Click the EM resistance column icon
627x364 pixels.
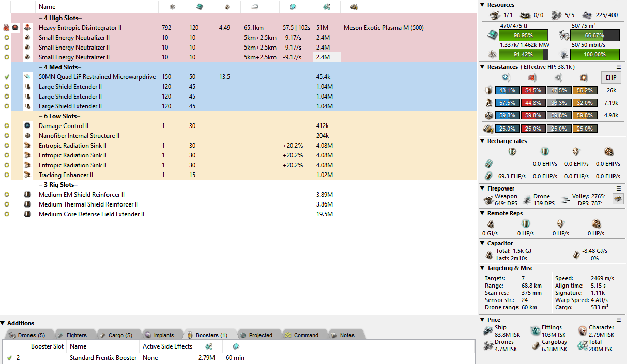(507, 78)
